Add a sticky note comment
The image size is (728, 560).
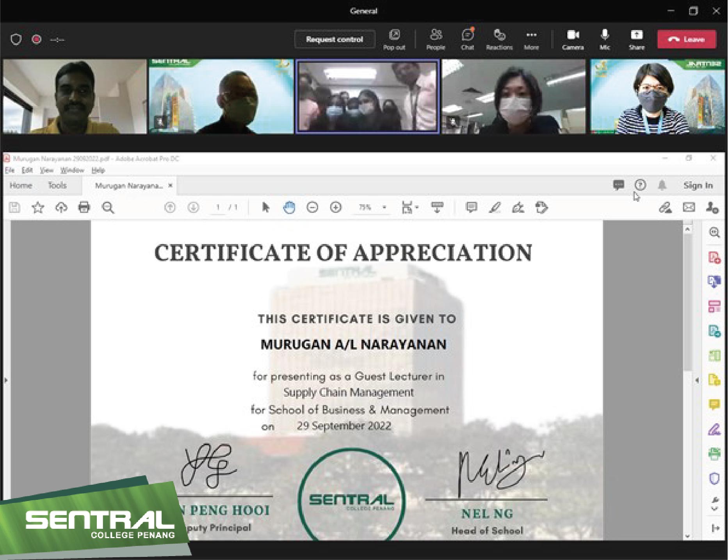(472, 207)
